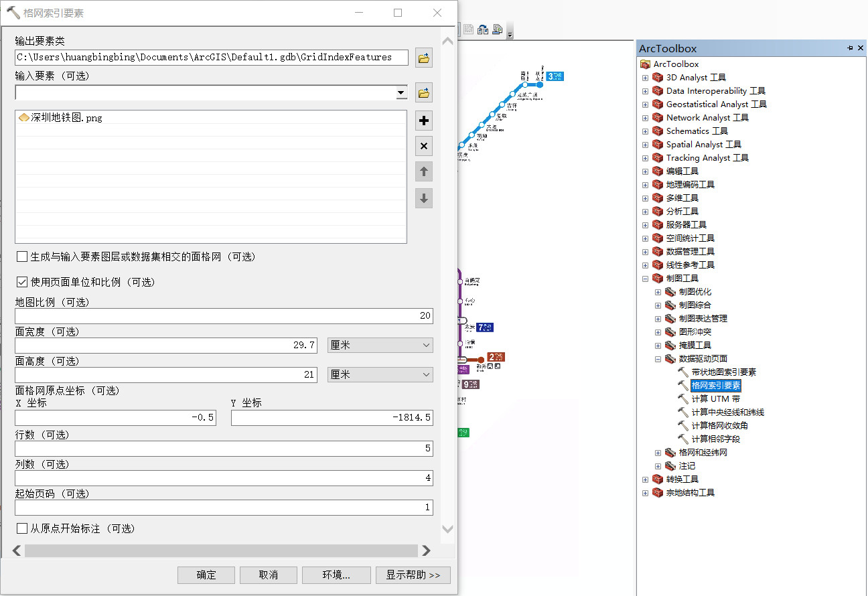Image resolution: width=868 pixels, height=596 pixels.
Task: Add a layer using the plus button
Action: point(423,121)
